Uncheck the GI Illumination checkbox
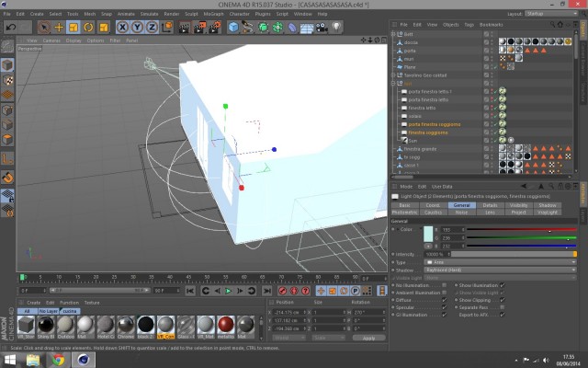The image size is (588, 368). tap(444, 315)
